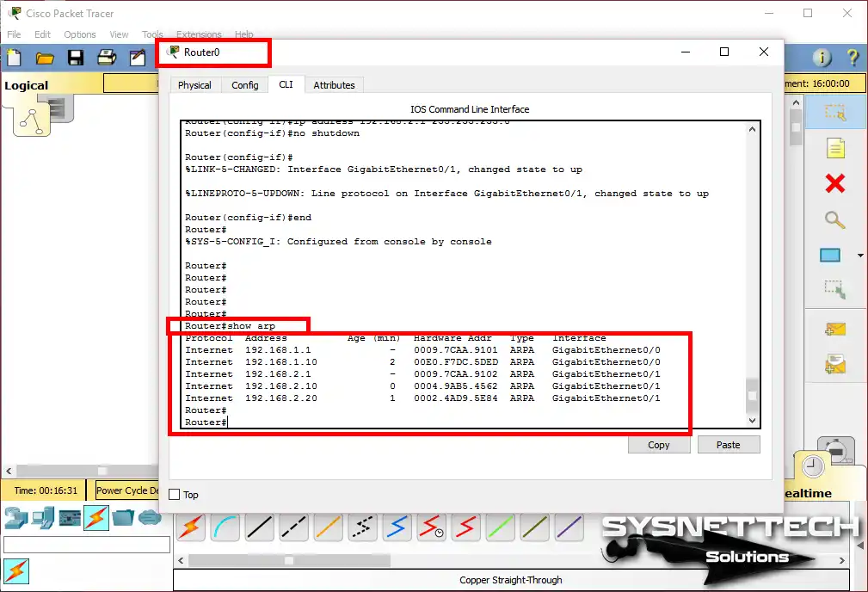Open the Activity Wizard icon
The image size is (868, 592).
point(138,58)
